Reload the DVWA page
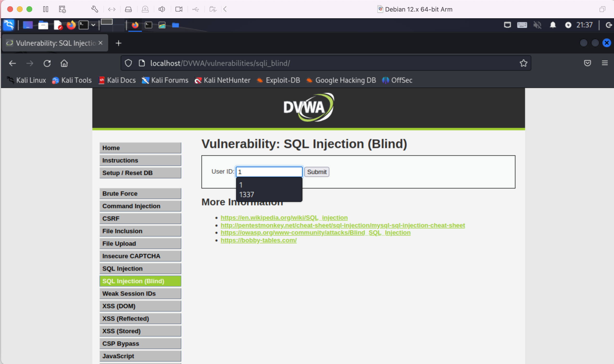614x364 pixels. point(47,63)
